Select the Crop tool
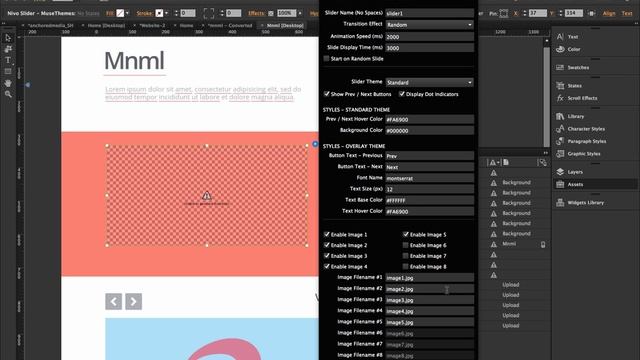Image resolution: width=640 pixels, height=360 pixels. pos(8,49)
